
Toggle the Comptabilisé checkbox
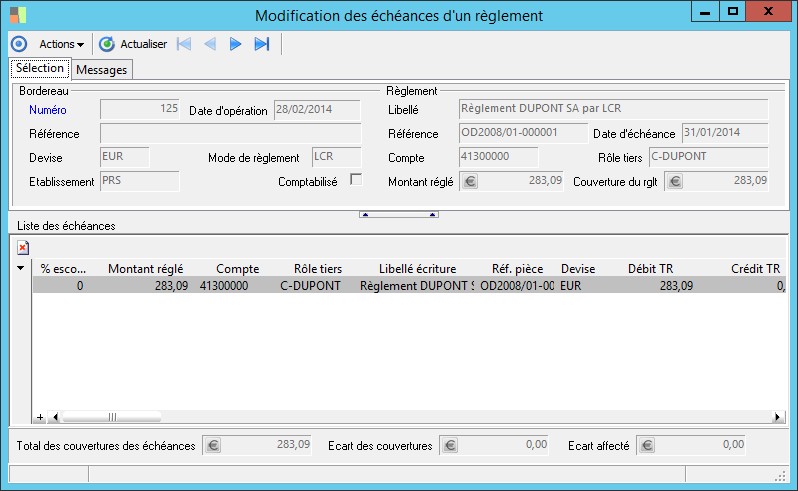pyautogui.click(x=355, y=179)
